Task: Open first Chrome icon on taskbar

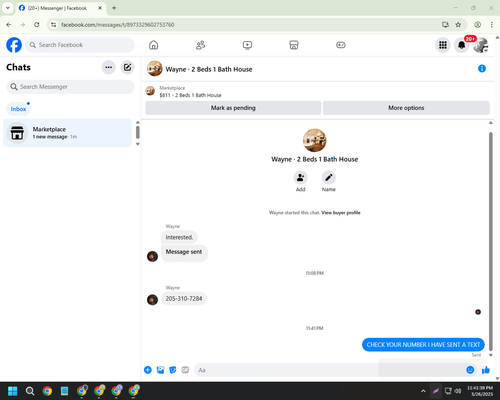Action: tap(47, 391)
